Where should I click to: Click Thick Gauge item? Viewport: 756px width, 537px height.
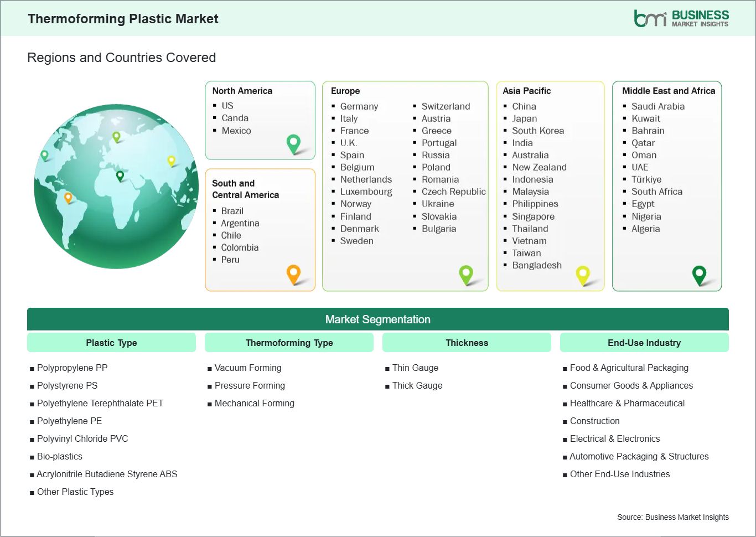417,385
